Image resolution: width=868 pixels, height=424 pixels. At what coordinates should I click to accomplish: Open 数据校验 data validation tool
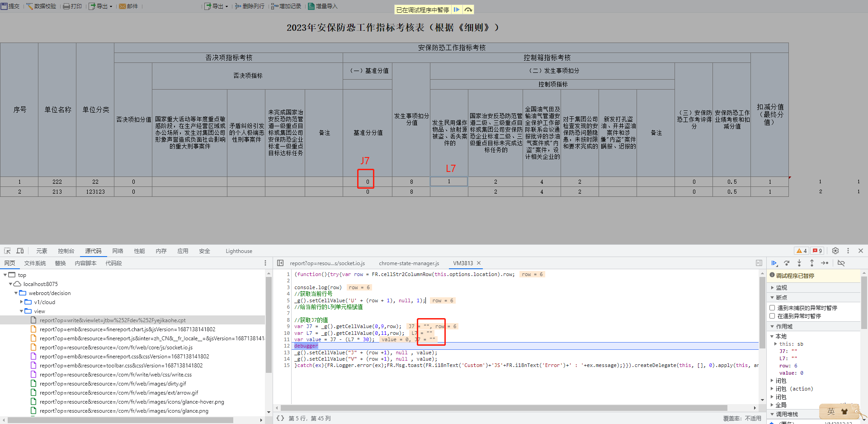pyautogui.click(x=41, y=6)
